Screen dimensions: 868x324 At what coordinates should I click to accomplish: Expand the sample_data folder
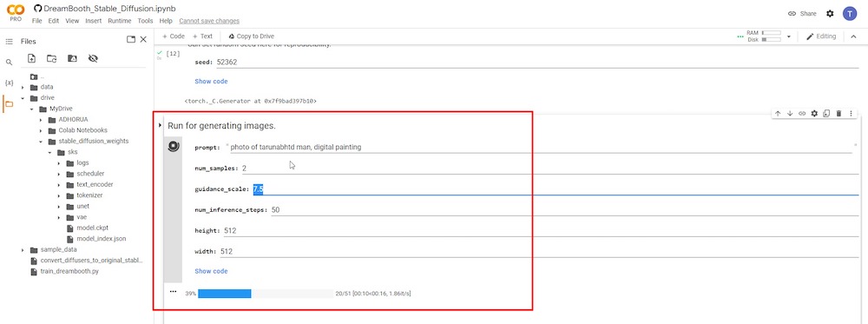click(x=23, y=250)
